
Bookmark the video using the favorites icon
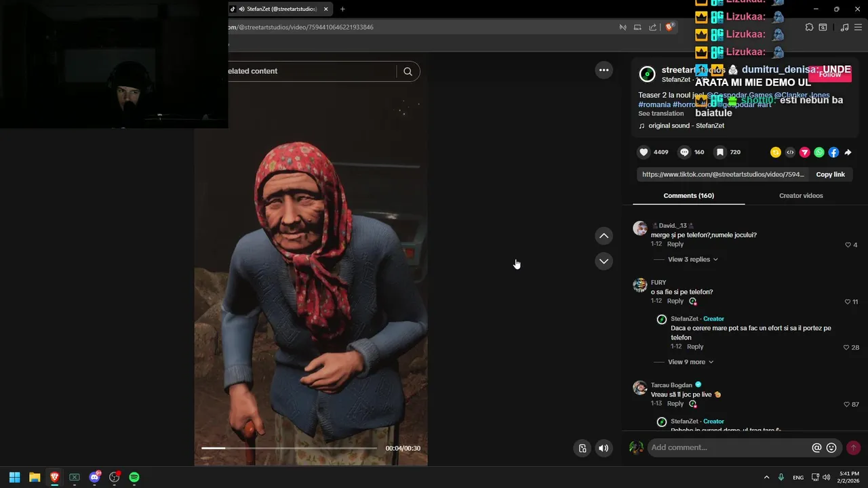point(720,152)
